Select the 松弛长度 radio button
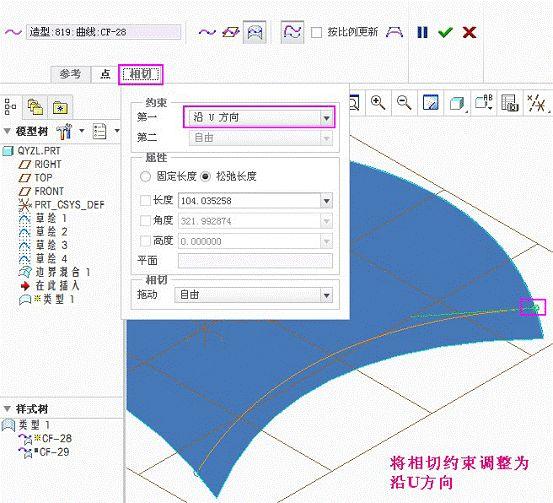Screen dimensions: 553x503 pyautogui.click(x=206, y=176)
